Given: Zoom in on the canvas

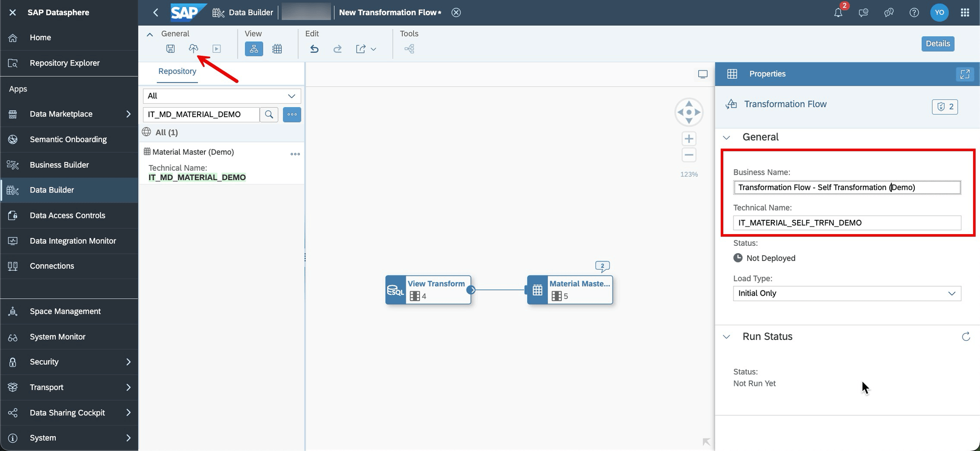Looking at the screenshot, I should pyautogui.click(x=689, y=139).
